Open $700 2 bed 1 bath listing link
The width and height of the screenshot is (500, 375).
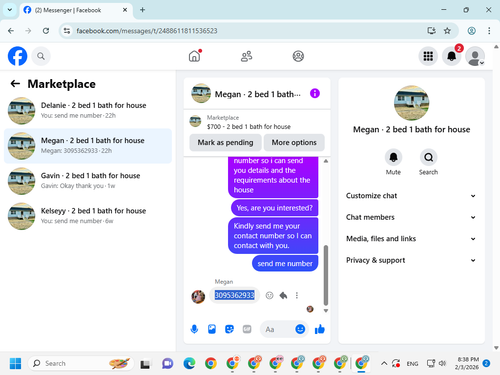(248, 127)
